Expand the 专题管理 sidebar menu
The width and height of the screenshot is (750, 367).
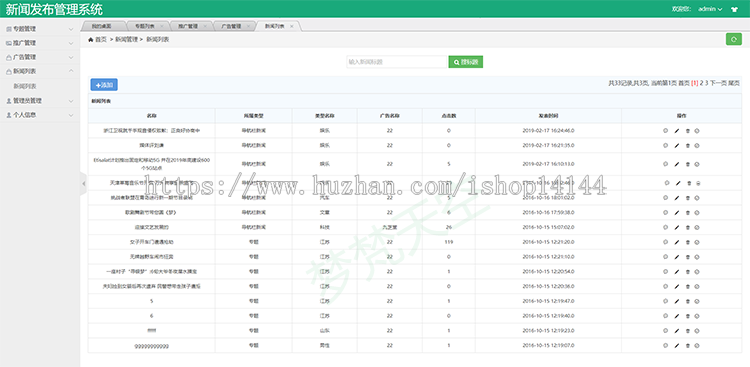(x=40, y=29)
